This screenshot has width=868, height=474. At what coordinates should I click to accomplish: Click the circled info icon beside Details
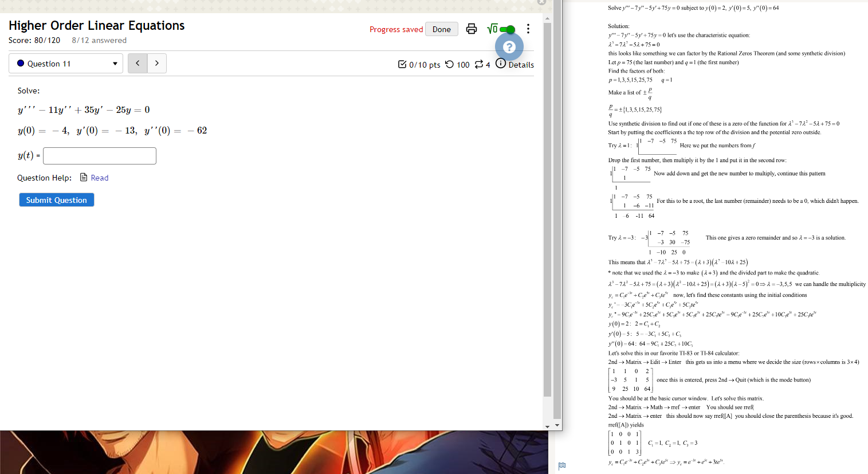click(501, 64)
